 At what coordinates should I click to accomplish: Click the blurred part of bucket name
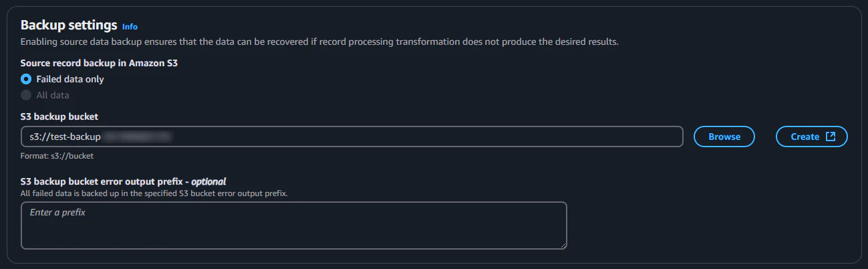tap(137, 137)
